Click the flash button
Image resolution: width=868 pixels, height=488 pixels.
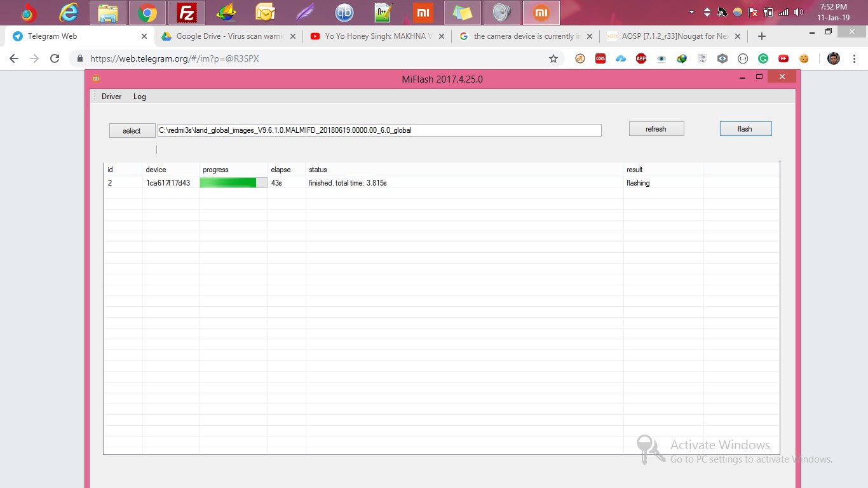coord(745,128)
